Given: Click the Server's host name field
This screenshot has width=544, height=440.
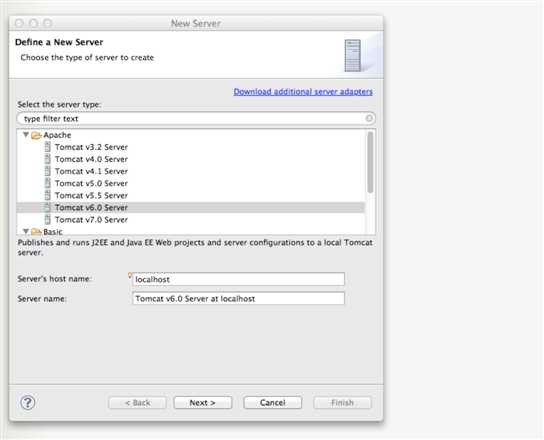Looking at the screenshot, I should (238, 279).
